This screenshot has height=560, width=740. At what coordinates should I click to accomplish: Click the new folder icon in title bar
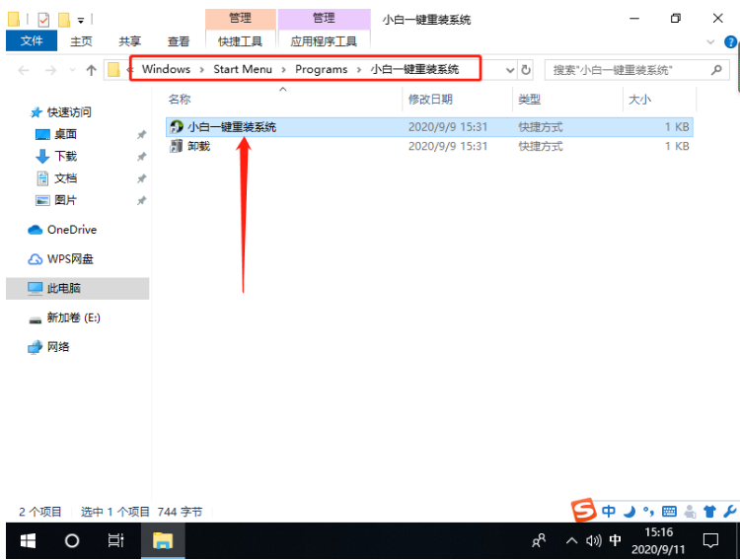pyautogui.click(x=64, y=20)
